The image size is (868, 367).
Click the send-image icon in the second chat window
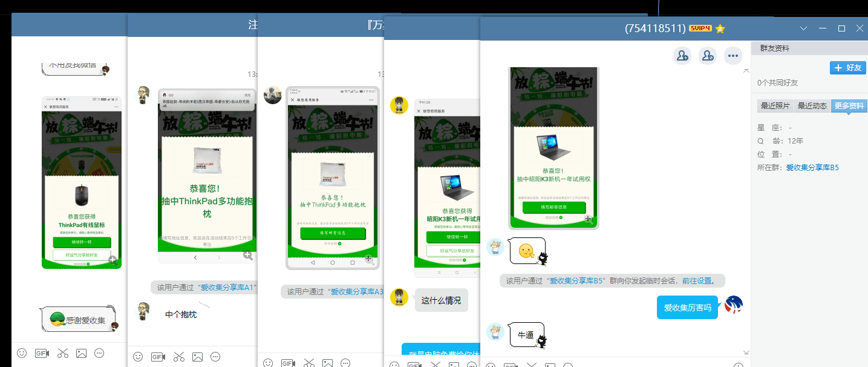point(197,357)
